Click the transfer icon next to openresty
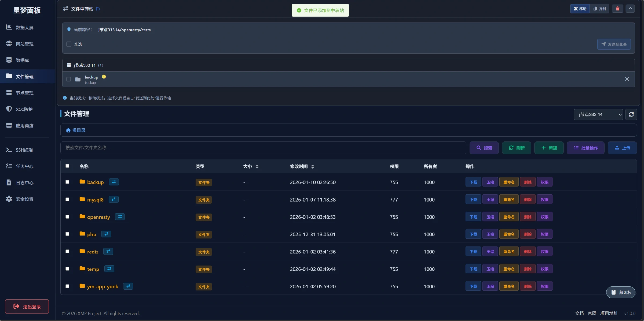Screen dimensions: 644x321 pos(120,217)
